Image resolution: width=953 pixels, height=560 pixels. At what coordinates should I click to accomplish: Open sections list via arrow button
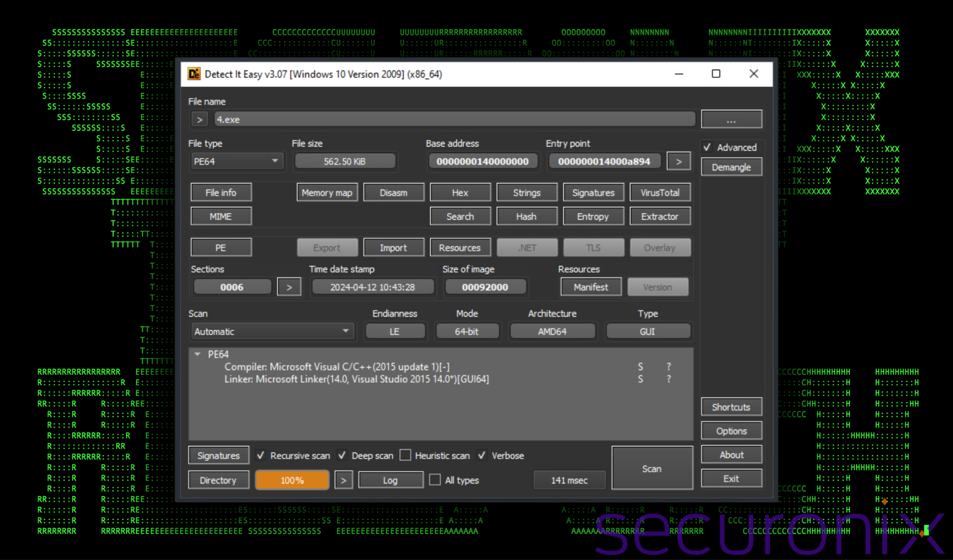click(x=289, y=287)
